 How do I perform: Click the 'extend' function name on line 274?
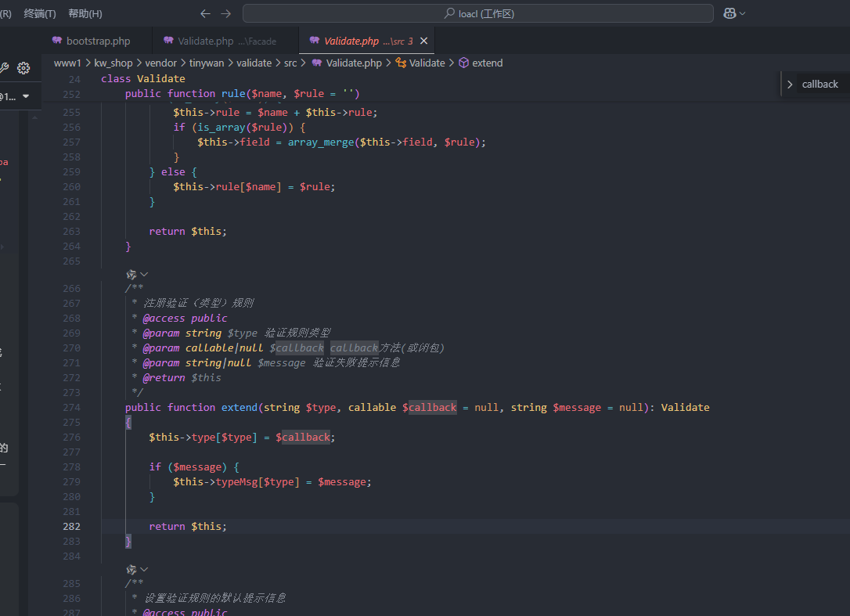[239, 407]
